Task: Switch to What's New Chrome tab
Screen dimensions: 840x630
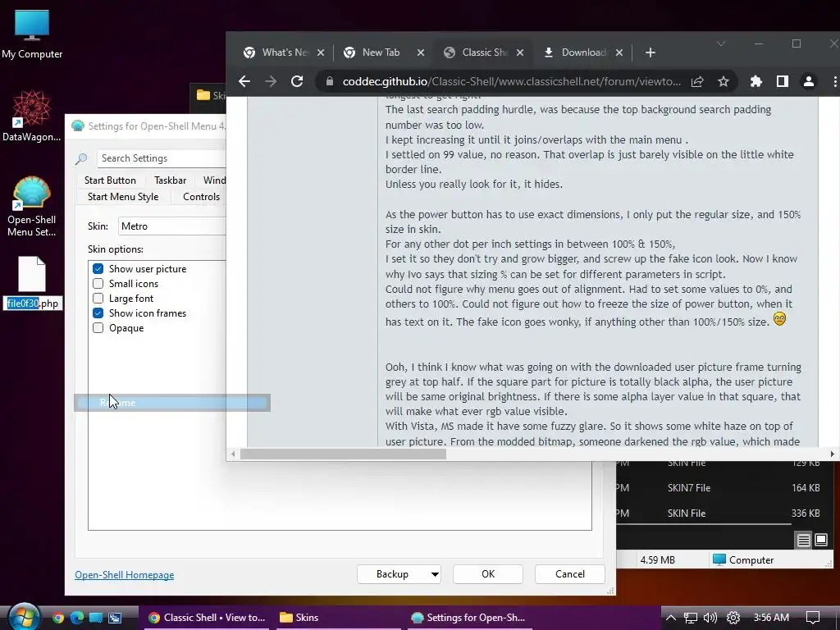Action: pyautogui.click(x=284, y=52)
